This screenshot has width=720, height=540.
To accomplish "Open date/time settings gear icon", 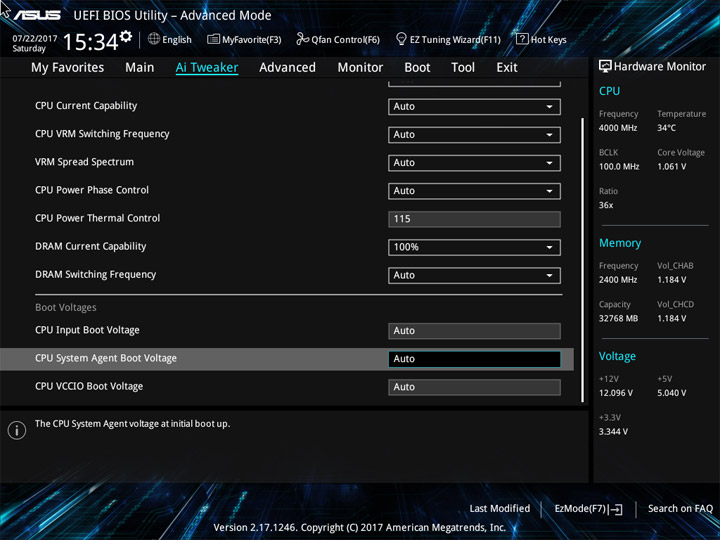I will (126, 36).
